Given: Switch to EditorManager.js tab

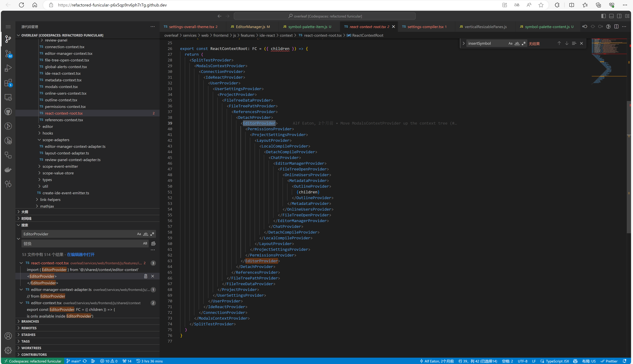Looking at the screenshot, I should (252, 27).
